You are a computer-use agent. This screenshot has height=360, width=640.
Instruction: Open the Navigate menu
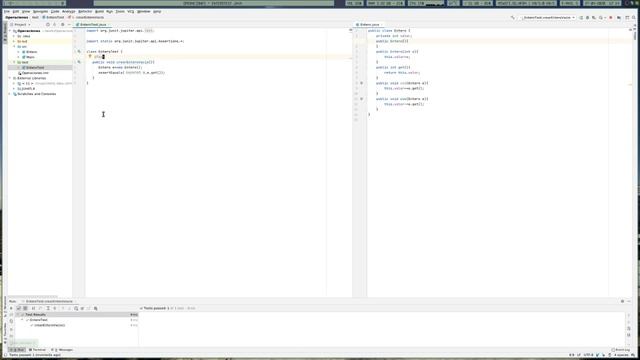tap(40, 11)
